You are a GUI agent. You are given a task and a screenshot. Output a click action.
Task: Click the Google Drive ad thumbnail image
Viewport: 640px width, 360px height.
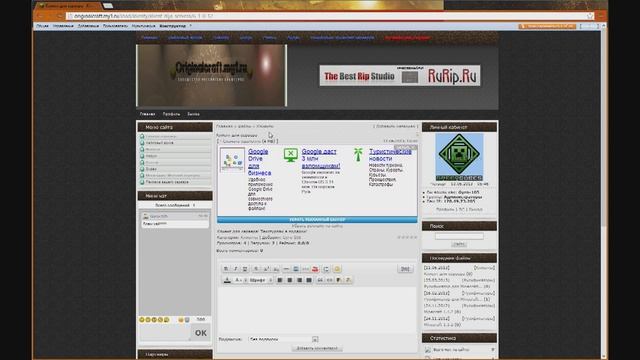click(x=232, y=160)
